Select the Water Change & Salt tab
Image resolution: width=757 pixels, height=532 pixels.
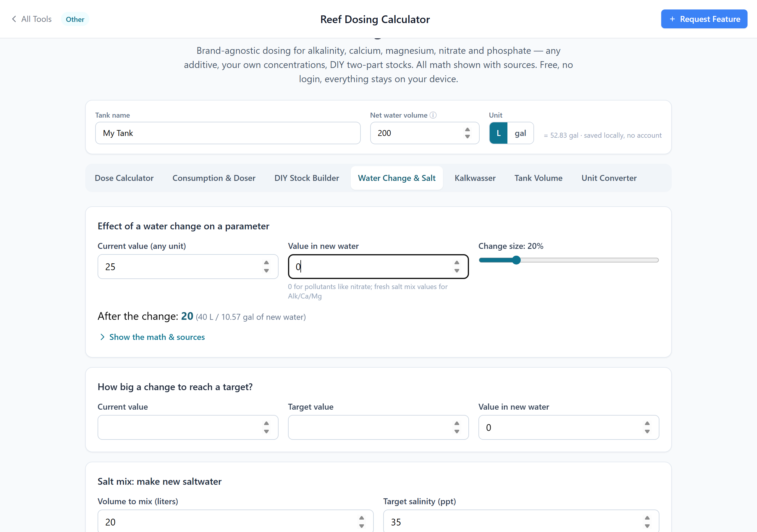(x=397, y=178)
